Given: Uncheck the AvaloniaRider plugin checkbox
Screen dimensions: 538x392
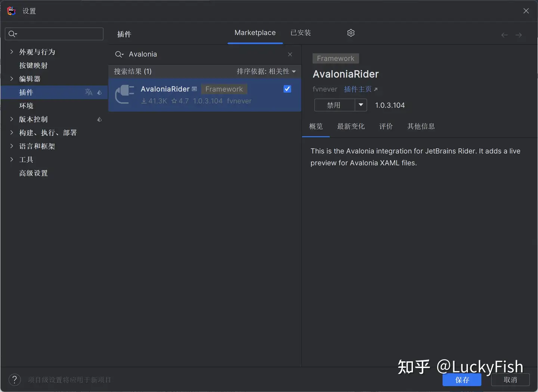Looking at the screenshot, I should (x=287, y=89).
